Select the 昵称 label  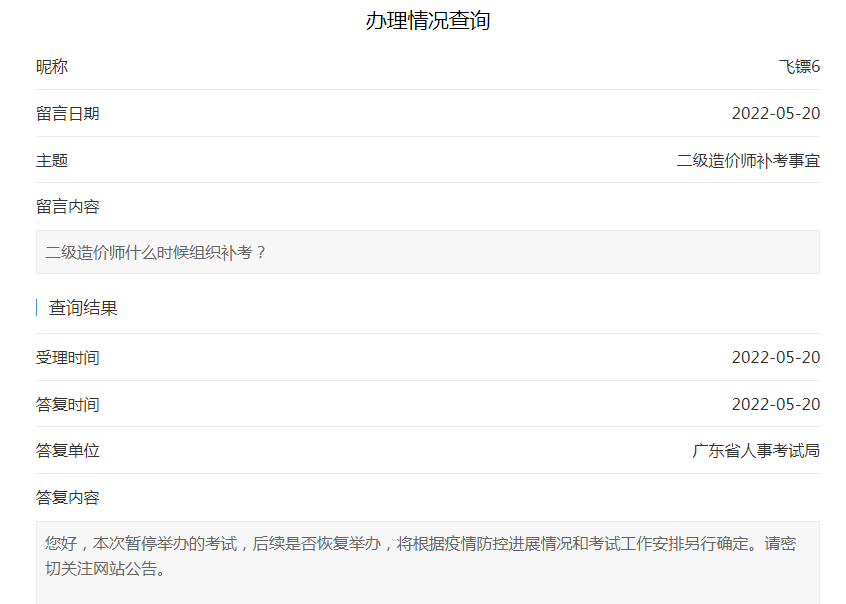[52, 66]
